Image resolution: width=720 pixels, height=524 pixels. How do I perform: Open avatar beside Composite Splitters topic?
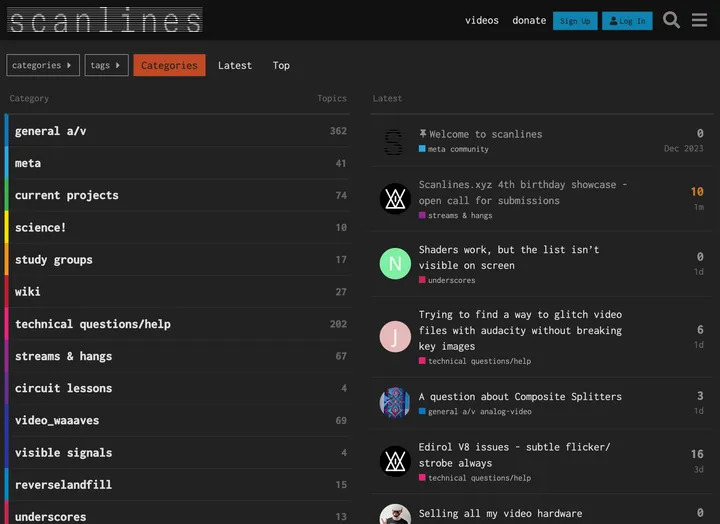coord(395,403)
